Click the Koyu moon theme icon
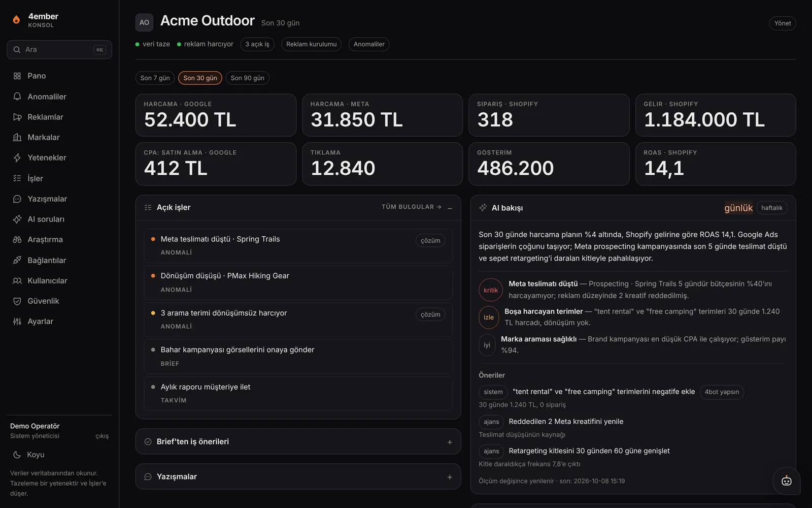The width and height of the screenshot is (812, 508). coord(17,455)
